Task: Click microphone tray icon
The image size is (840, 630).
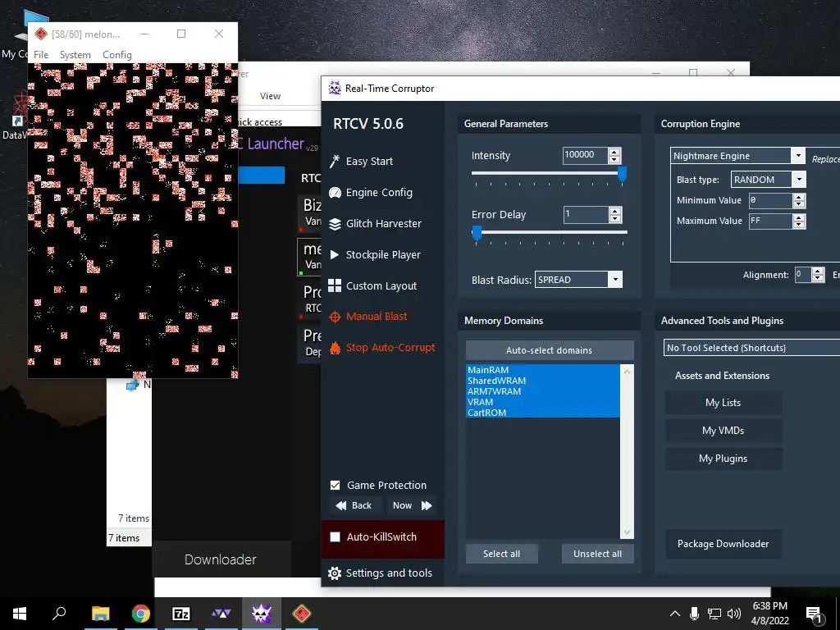Action: [x=694, y=614]
